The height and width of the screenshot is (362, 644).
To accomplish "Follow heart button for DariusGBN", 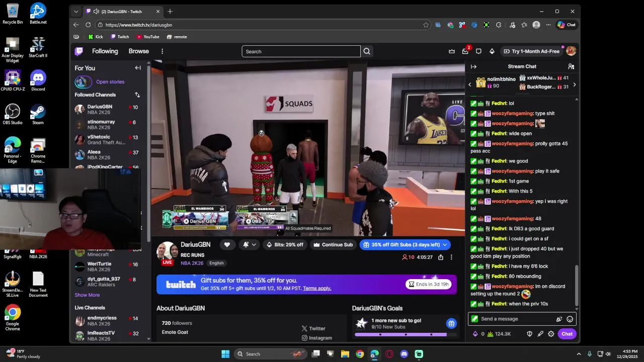I will (227, 245).
